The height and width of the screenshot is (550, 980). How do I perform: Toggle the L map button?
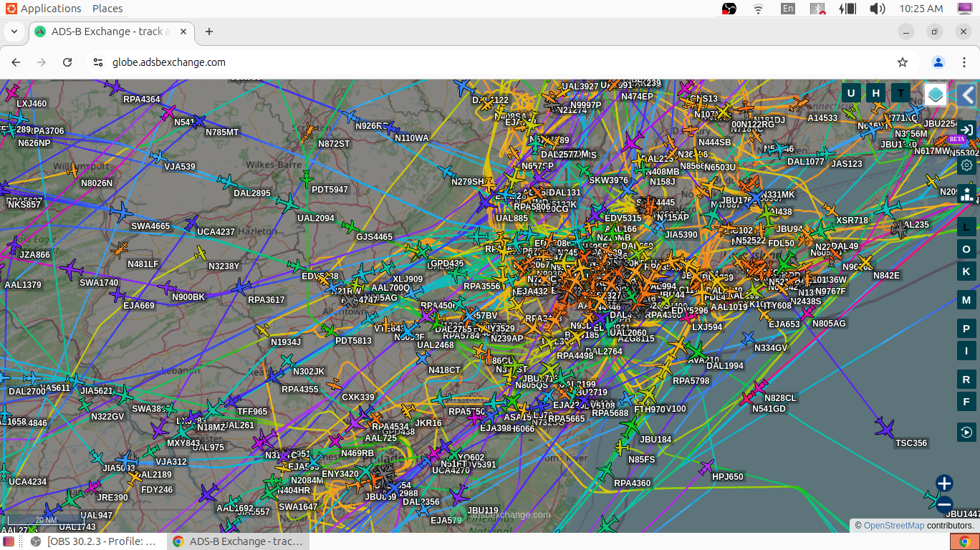tap(966, 227)
